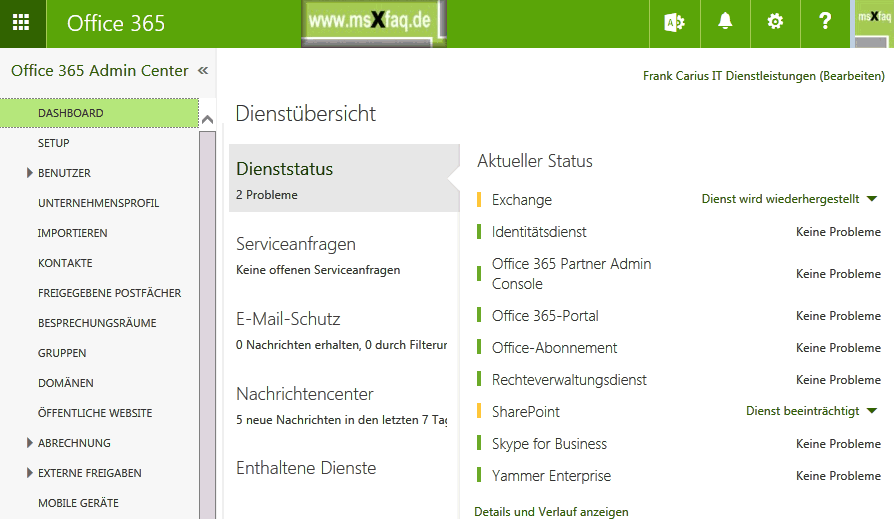Click '2 Probleme' under Dienststatus

click(267, 195)
